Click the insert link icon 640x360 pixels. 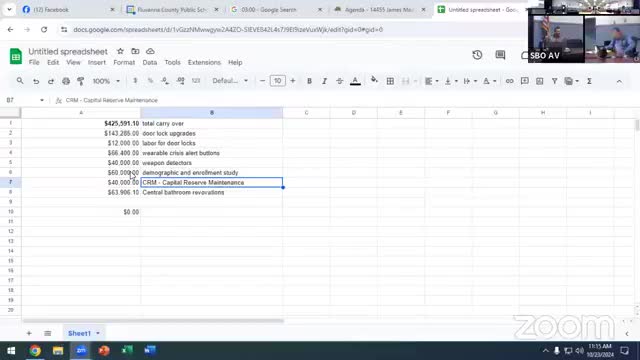pos(509,81)
